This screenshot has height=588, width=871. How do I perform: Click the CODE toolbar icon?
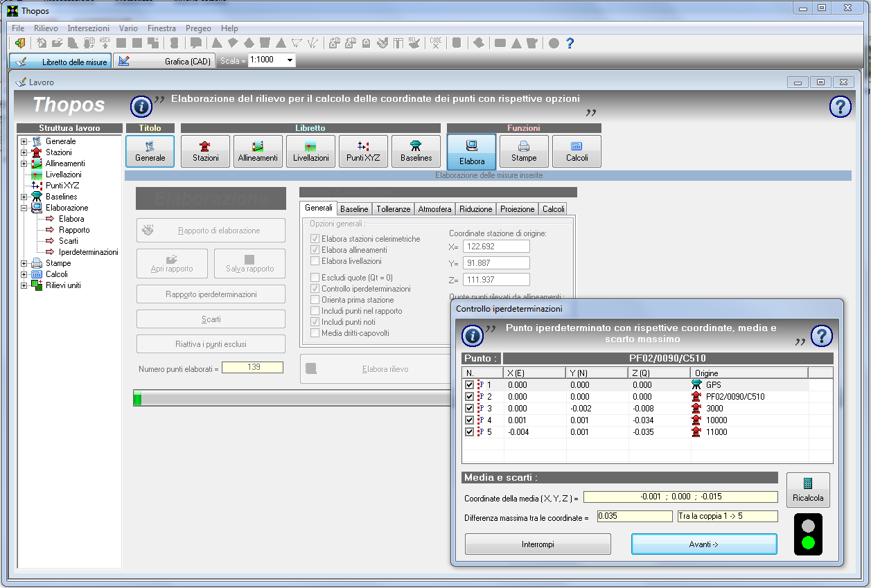coord(435,43)
